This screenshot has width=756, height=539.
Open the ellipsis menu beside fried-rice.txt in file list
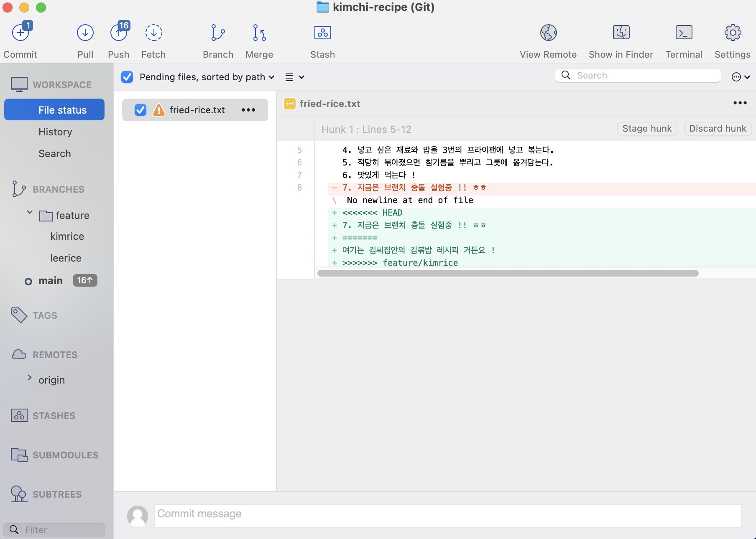click(x=248, y=110)
